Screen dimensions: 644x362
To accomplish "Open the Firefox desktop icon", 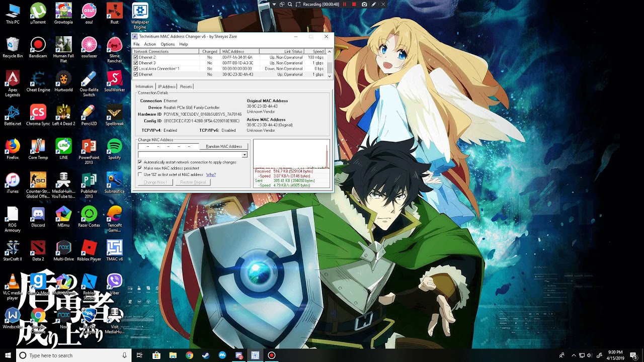I will pos(13,149).
